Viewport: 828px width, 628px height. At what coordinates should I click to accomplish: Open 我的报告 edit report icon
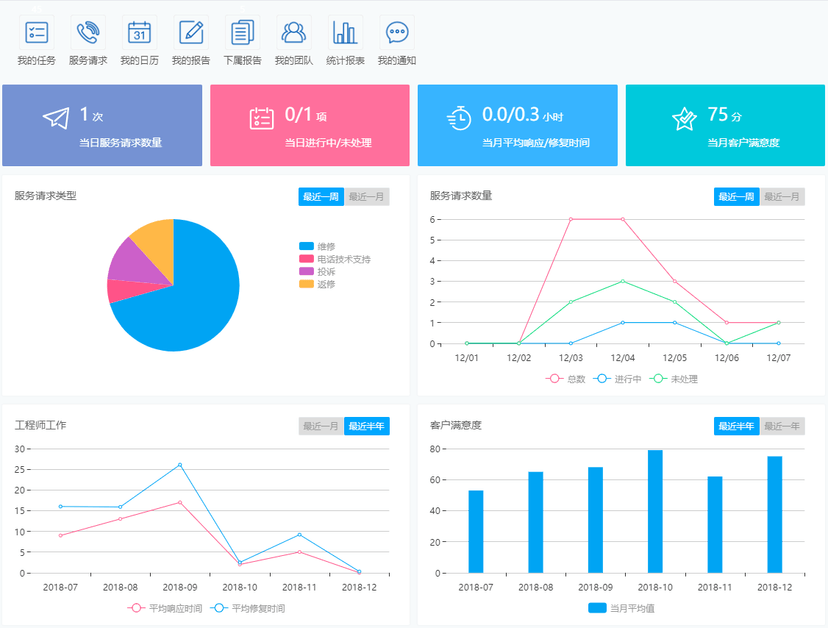pyautogui.click(x=191, y=32)
